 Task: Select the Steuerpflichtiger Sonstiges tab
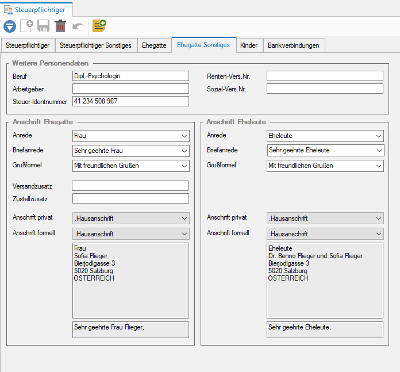[x=96, y=46]
